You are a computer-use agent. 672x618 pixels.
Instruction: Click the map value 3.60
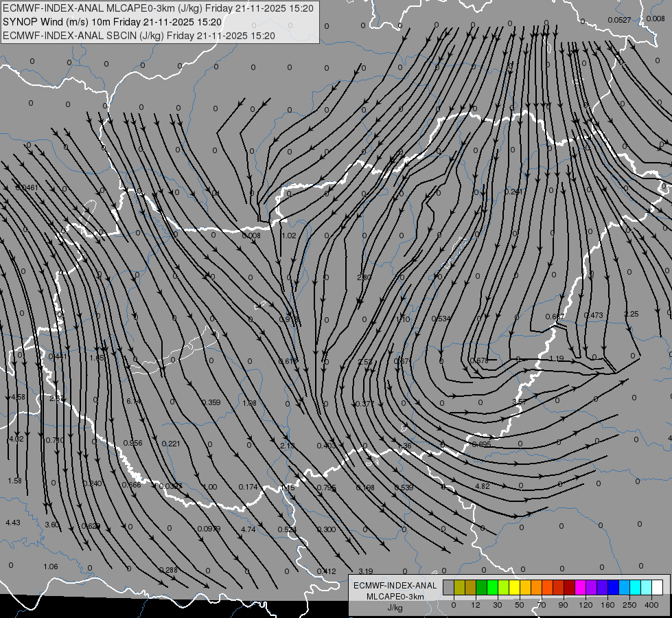point(52,525)
